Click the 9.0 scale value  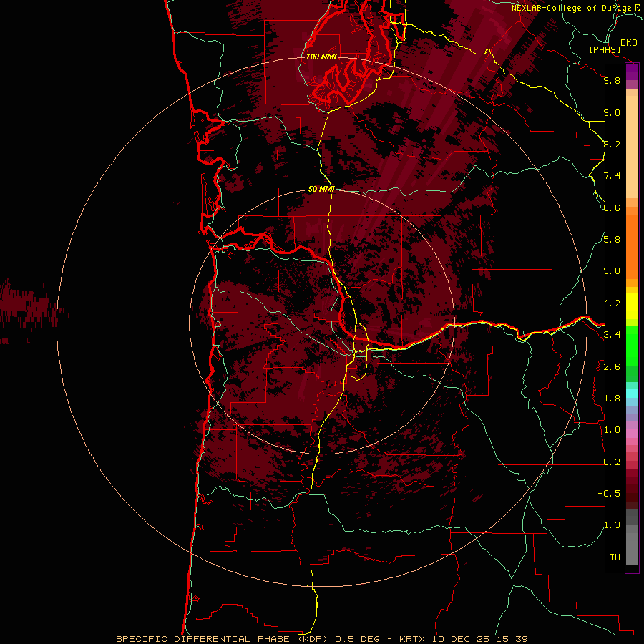[612, 112]
